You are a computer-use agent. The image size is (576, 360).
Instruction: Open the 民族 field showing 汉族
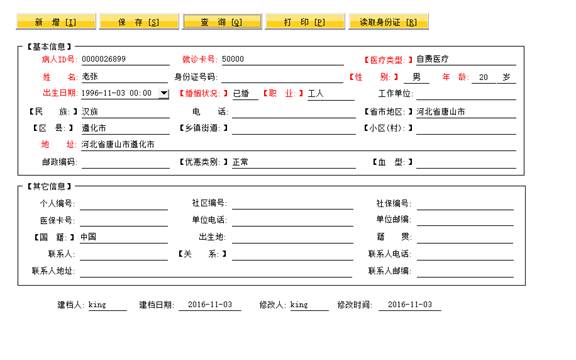(125, 112)
